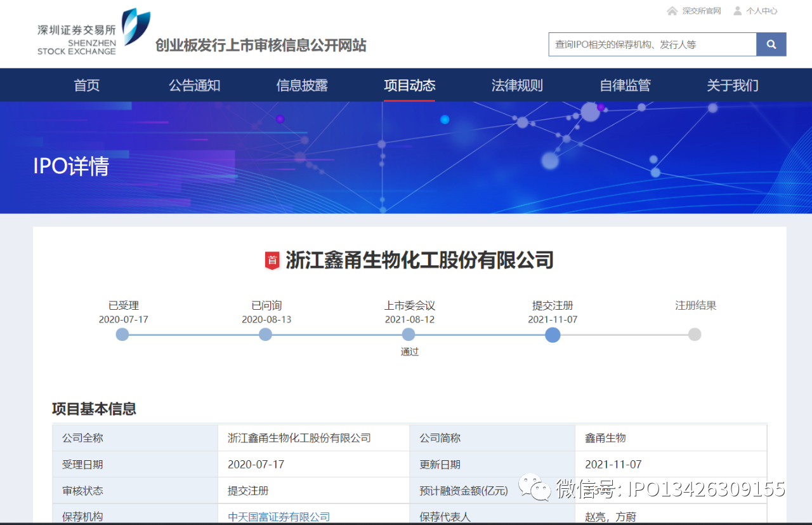Click the Shenzhen Stock Exchange logo
This screenshot has width=812, height=525.
point(94,32)
